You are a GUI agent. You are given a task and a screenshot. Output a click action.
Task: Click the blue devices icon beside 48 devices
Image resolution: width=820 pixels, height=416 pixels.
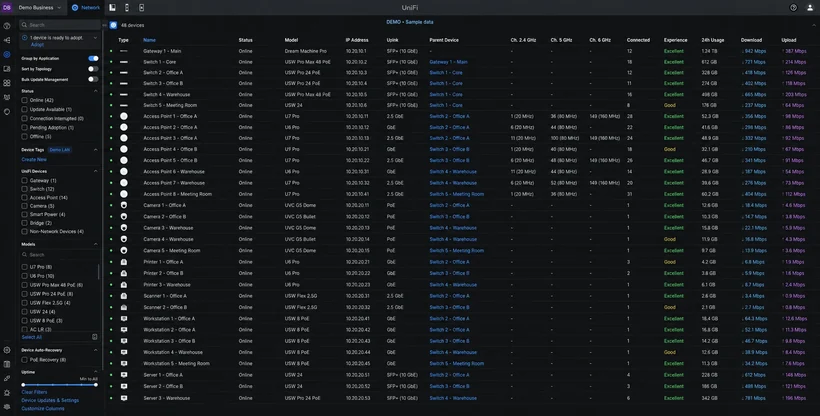point(113,25)
